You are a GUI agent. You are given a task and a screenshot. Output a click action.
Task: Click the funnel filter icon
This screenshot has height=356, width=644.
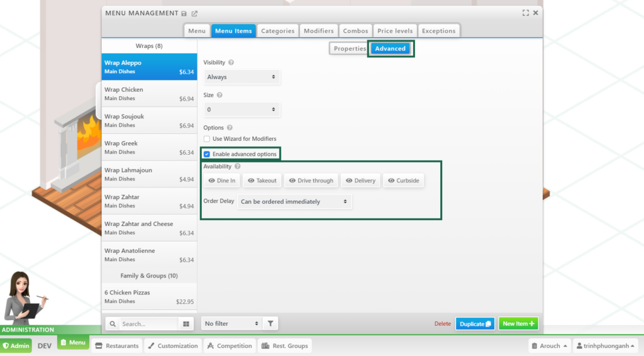tap(270, 323)
